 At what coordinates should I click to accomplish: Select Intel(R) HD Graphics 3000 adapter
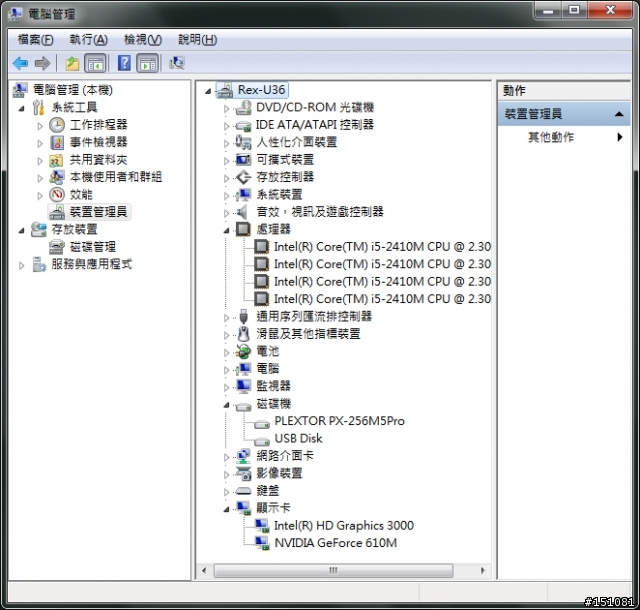click(344, 525)
